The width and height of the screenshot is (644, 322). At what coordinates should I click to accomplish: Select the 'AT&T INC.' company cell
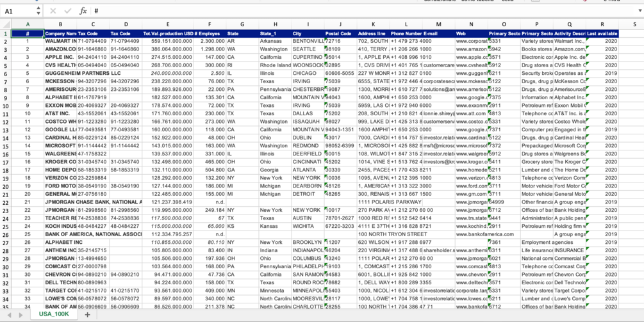pyautogui.click(x=60, y=113)
